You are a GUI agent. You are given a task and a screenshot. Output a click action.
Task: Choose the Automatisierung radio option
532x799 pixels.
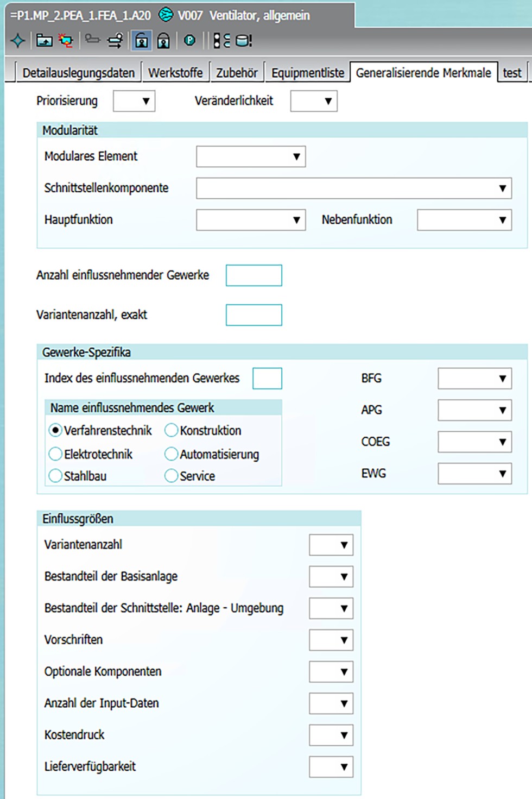coord(172,454)
